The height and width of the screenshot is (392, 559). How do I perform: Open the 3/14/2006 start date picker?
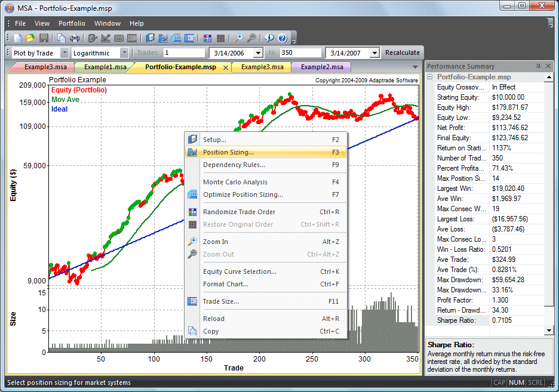tap(258, 53)
